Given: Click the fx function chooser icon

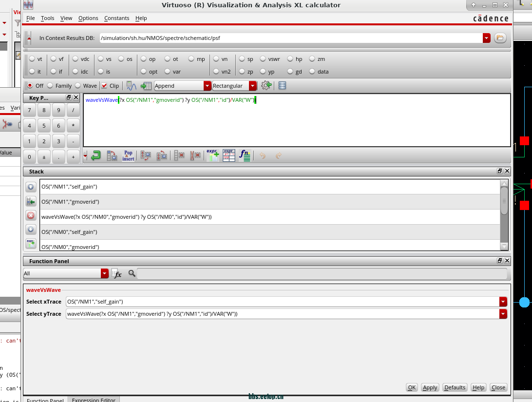Looking at the screenshot, I should pos(116,273).
